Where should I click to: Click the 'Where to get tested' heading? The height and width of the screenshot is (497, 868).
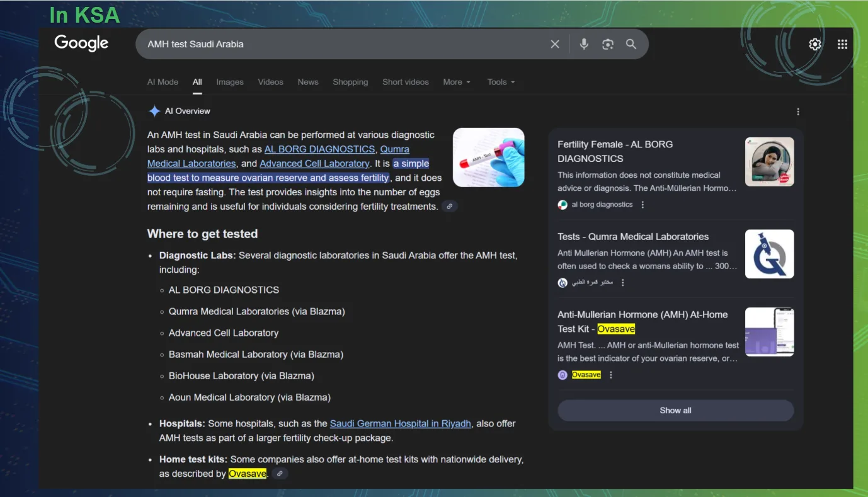202,234
